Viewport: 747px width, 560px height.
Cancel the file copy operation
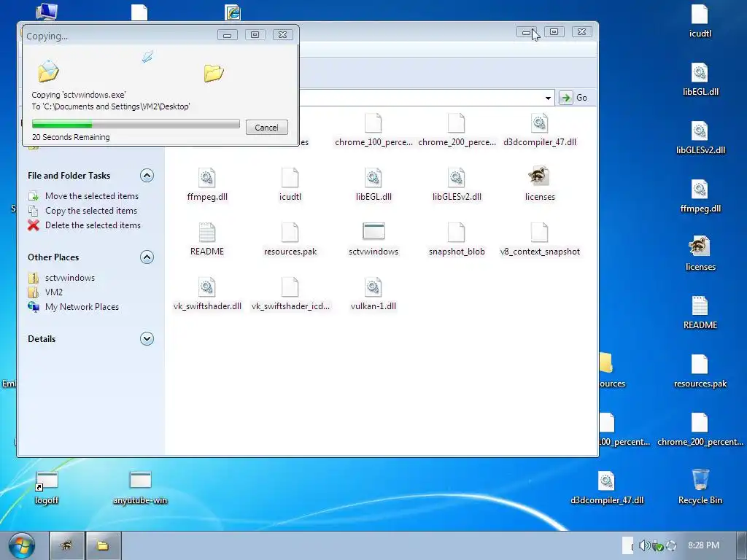[266, 127]
